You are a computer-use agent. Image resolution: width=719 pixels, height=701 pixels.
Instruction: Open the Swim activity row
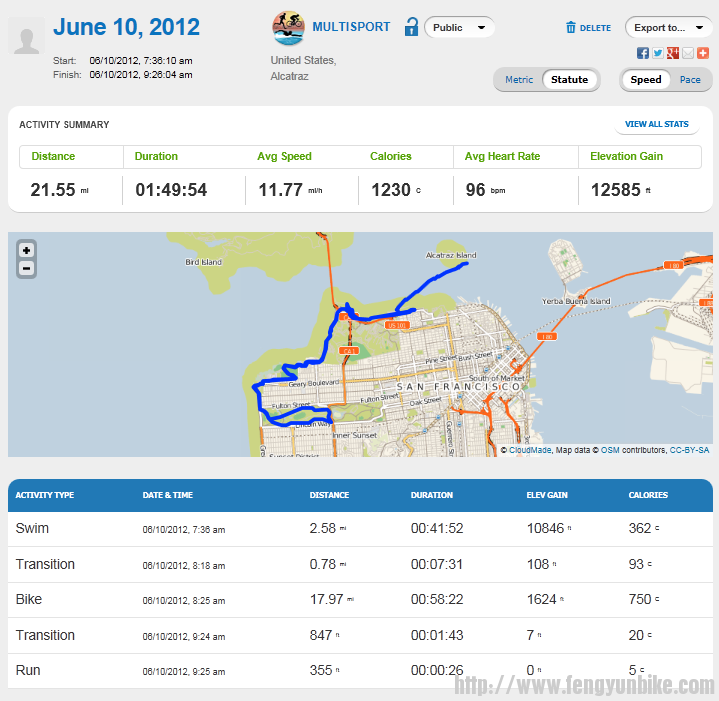point(31,528)
